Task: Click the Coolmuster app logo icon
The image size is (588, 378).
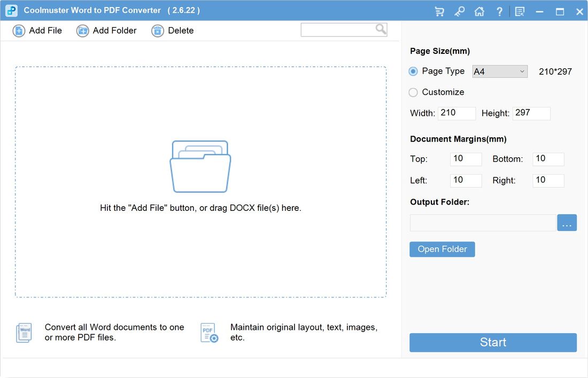Action: [x=11, y=10]
